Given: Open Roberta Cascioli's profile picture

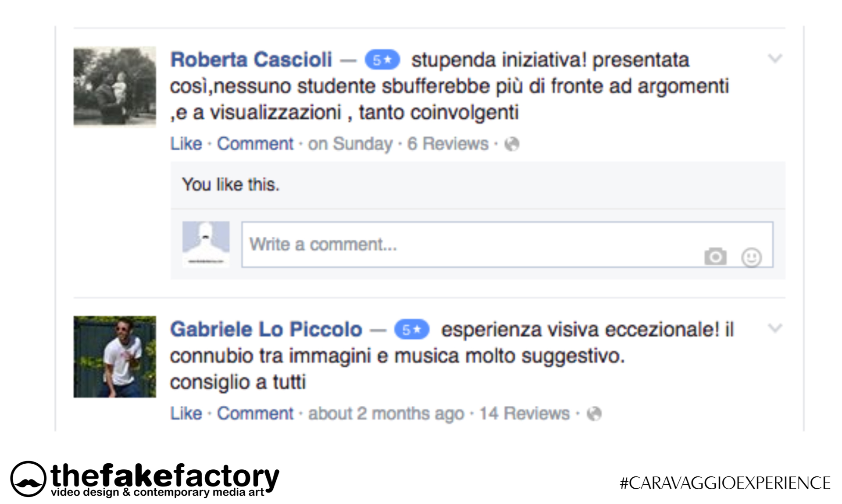Looking at the screenshot, I should tap(114, 87).
